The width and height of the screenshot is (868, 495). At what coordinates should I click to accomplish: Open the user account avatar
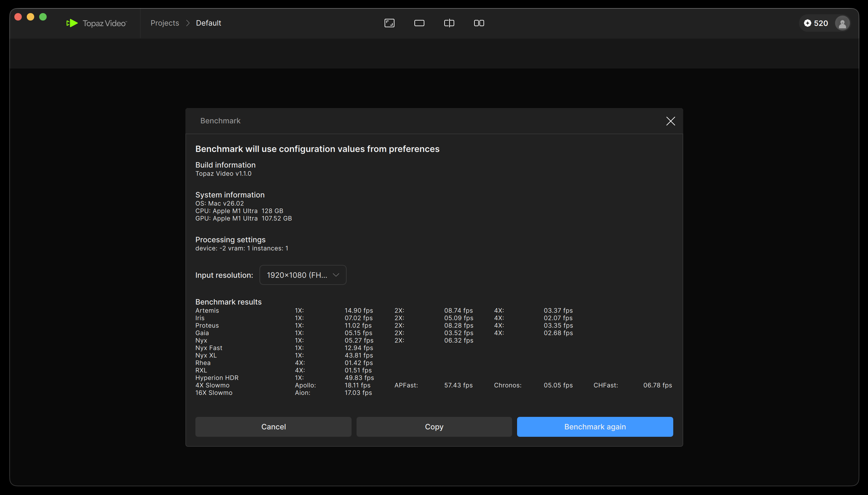click(x=842, y=23)
